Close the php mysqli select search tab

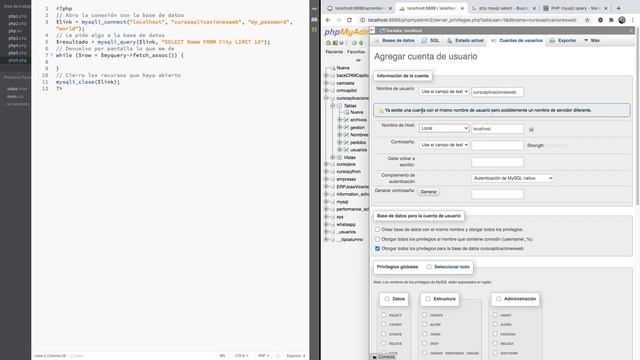(x=534, y=8)
